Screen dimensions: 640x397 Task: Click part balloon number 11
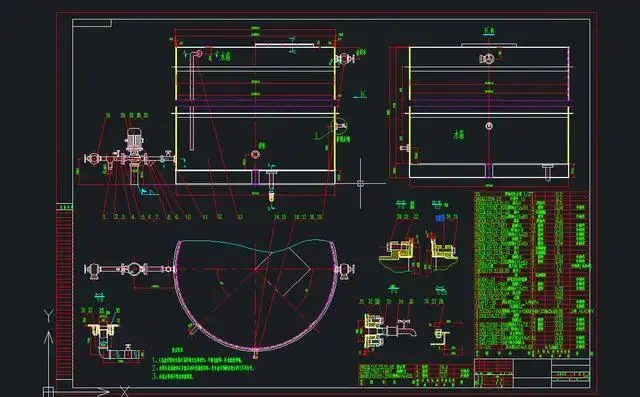(205, 217)
